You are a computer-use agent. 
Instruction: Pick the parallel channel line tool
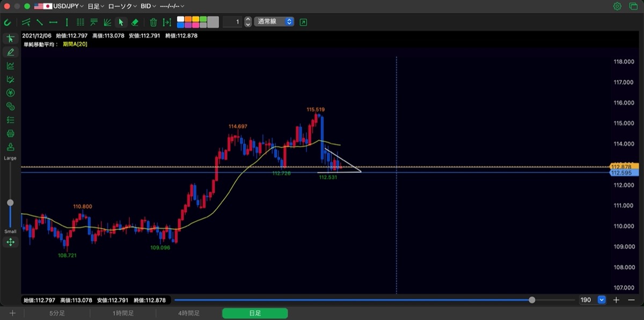[26, 23]
